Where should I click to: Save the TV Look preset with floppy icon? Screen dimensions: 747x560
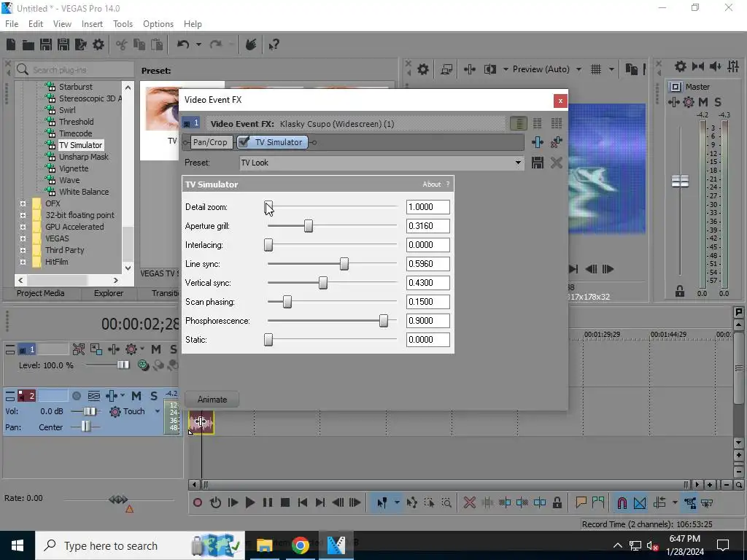(538, 163)
